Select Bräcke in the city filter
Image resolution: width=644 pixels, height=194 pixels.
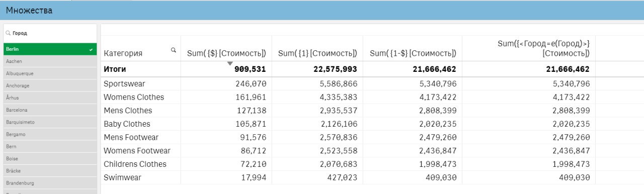(x=50, y=171)
